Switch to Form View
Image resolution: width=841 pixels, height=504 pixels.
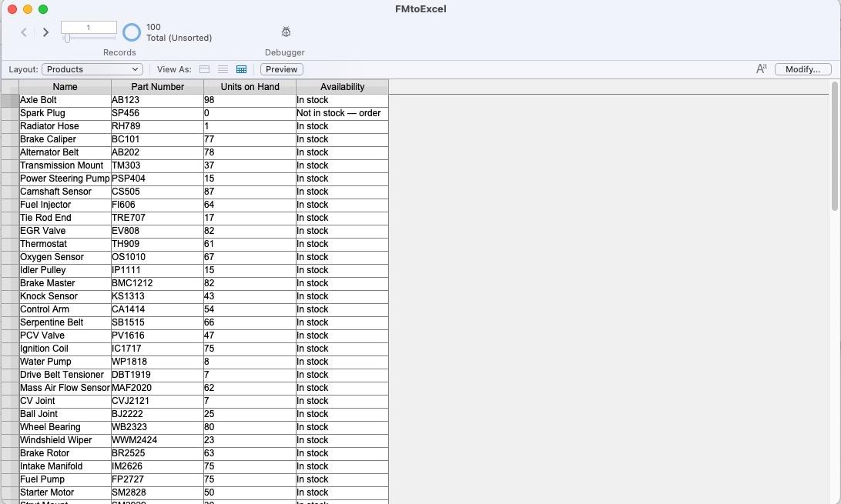coord(204,69)
